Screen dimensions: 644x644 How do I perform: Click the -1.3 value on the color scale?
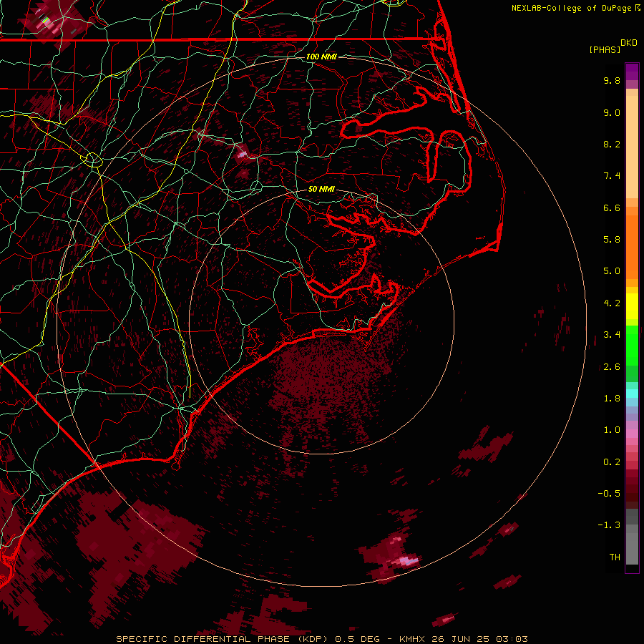pyautogui.click(x=609, y=525)
